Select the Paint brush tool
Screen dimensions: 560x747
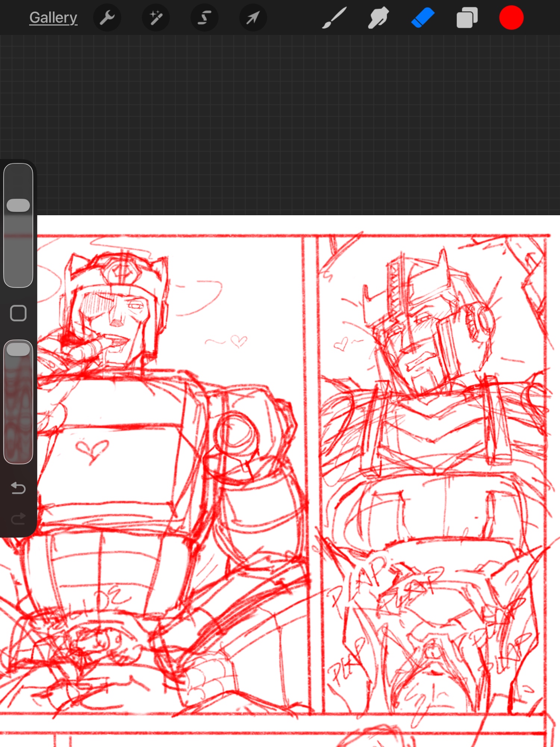(x=334, y=18)
